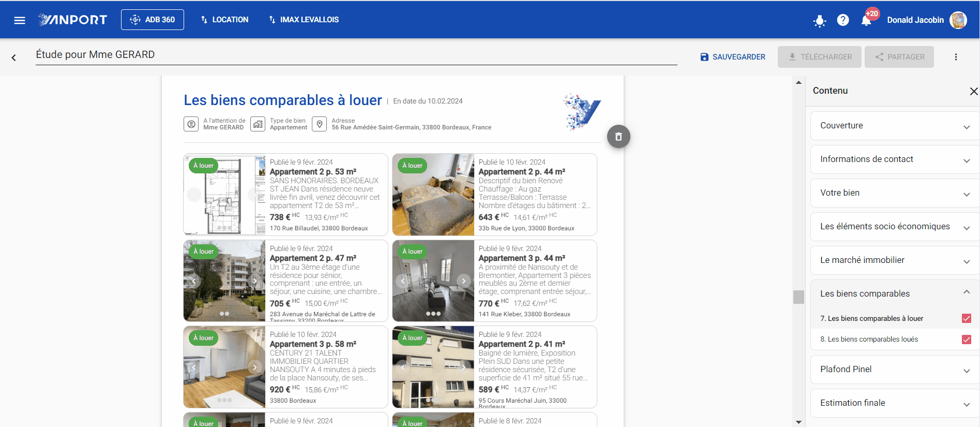Open the hamburger main menu

(20, 20)
